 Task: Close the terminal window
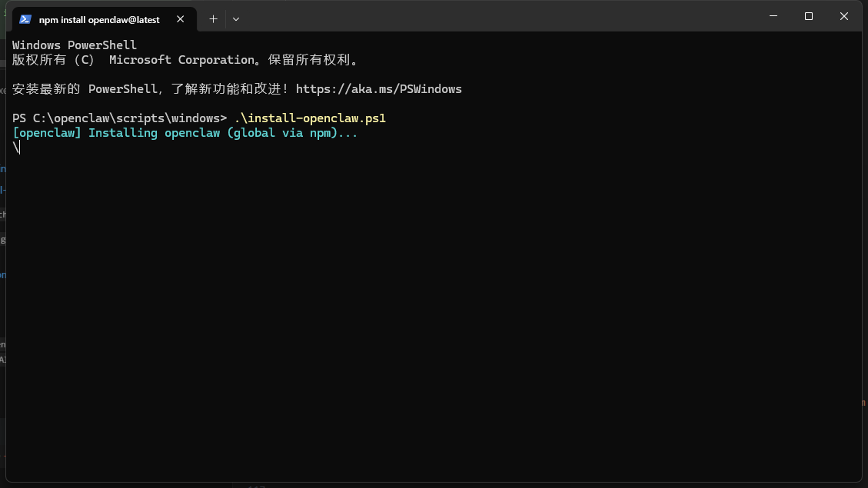(x=844, y=16)
